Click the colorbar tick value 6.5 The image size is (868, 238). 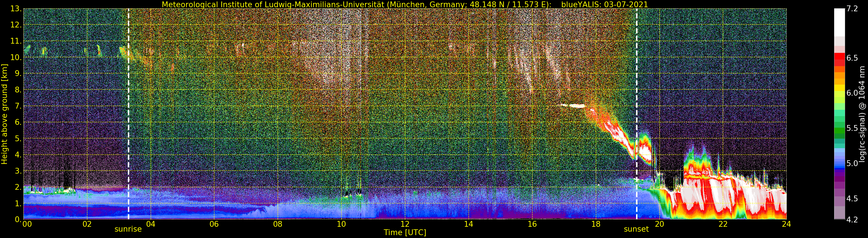click(x=852, y=58)
